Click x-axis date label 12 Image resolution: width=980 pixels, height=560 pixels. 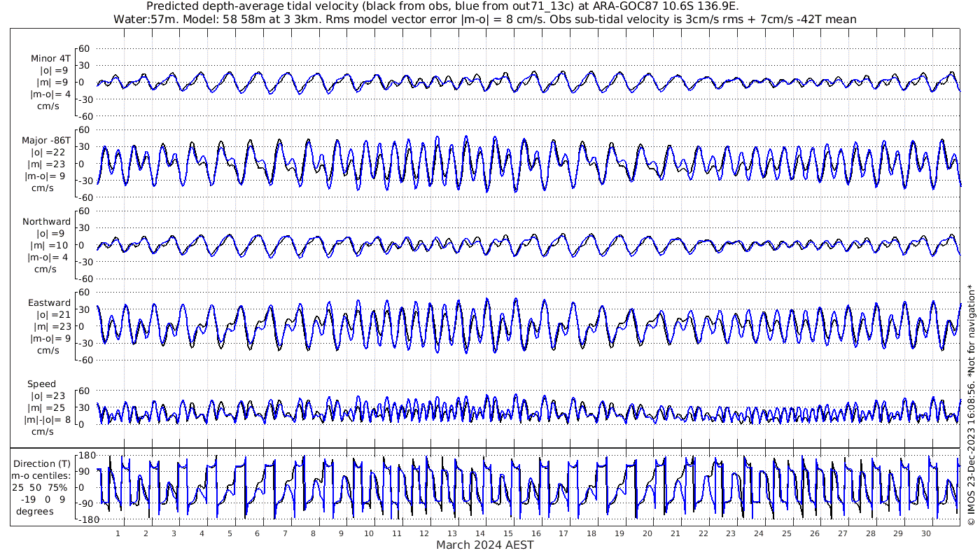pos(424,533)
